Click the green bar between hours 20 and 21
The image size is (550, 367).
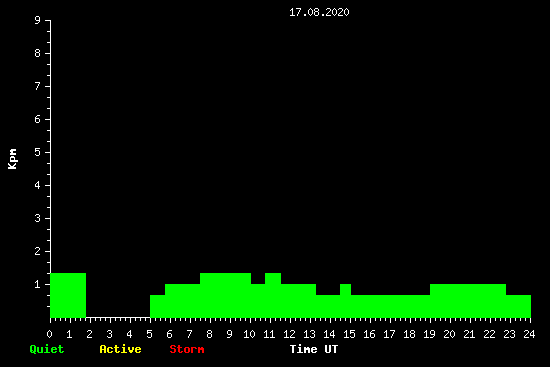[468, 301]
